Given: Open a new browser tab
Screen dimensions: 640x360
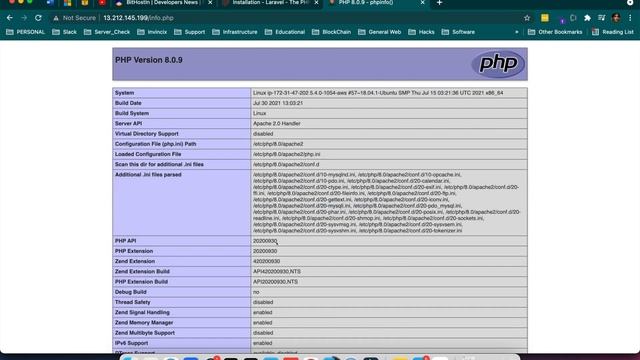Looking at the screenshot, I should point(439,3).
